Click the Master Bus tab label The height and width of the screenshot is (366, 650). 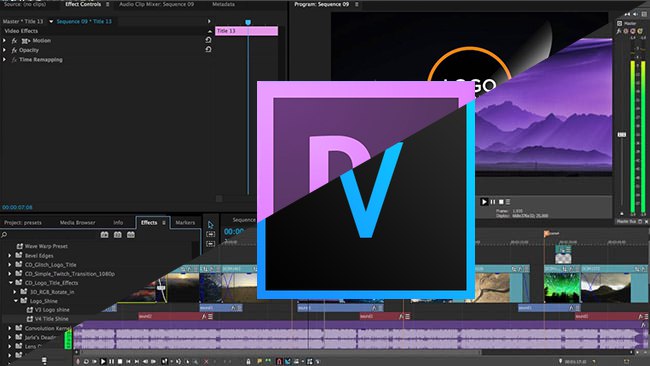(626, 222)
